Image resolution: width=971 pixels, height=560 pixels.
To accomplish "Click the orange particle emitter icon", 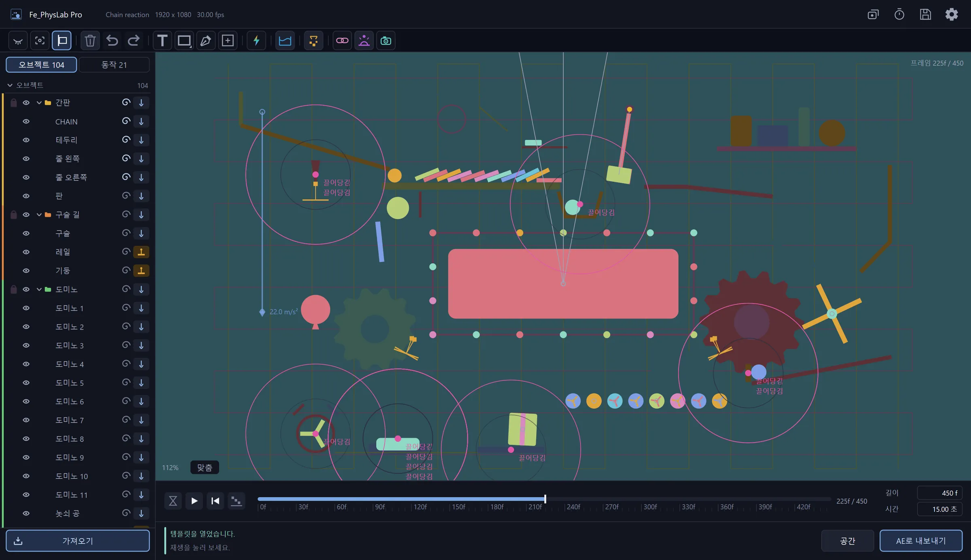I will 314,40.
